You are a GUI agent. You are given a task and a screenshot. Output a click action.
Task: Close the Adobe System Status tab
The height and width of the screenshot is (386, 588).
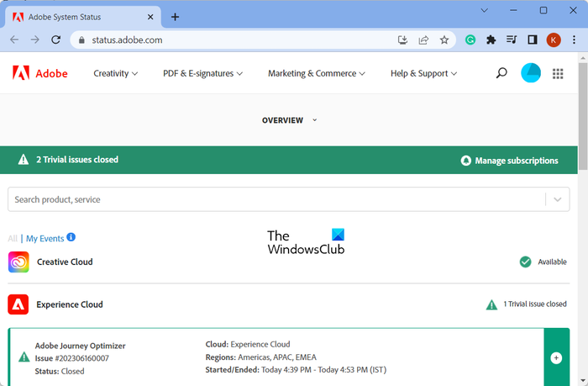(x=150, y=17)
